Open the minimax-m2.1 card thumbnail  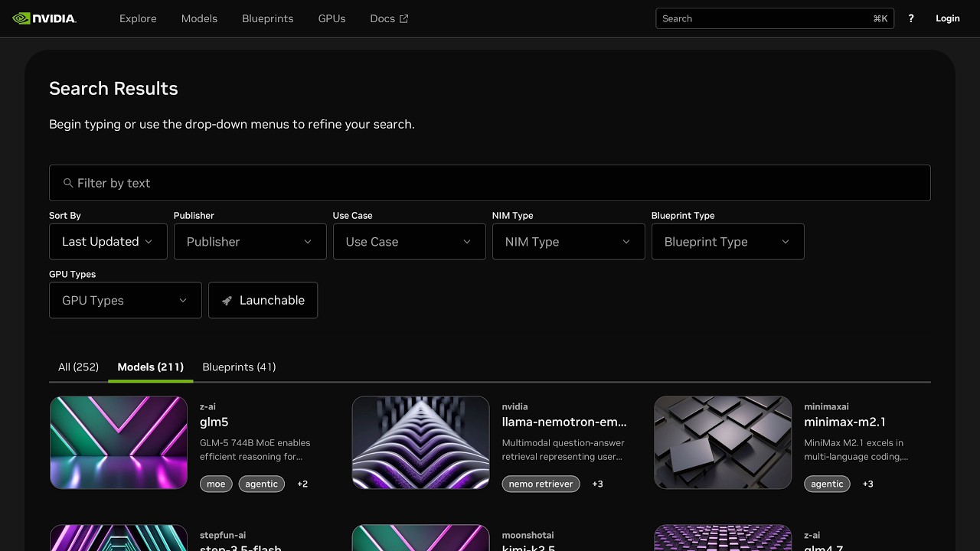[x=723, y=442]
